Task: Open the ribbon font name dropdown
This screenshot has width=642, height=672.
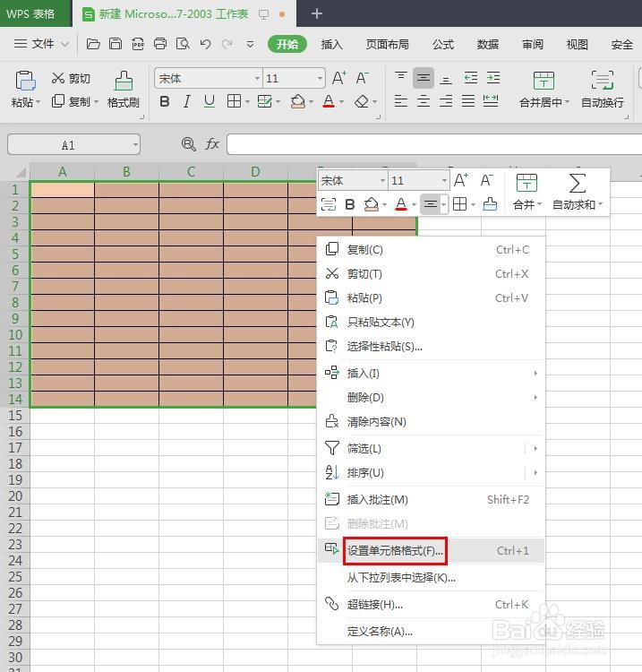Action: 257,79
